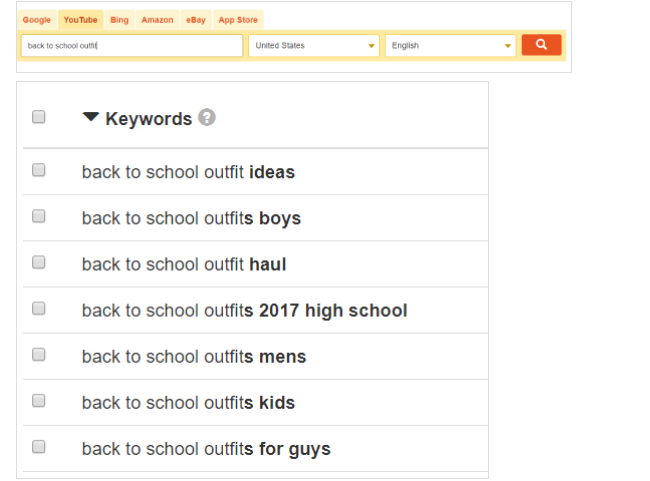Switch to the Google tab
Screen dimensions: 650x481
[36, 20]
